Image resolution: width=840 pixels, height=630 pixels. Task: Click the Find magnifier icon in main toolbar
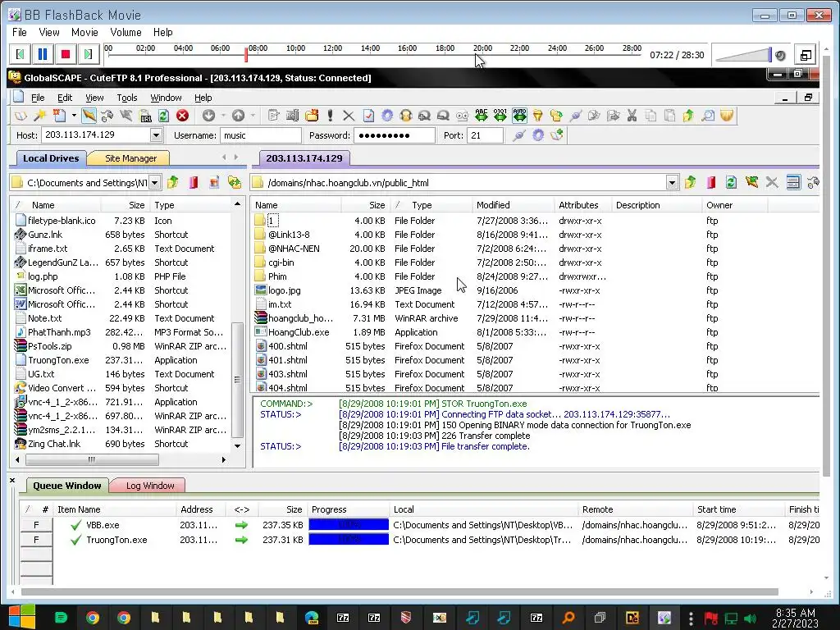pyautogui.click(x=708, y=116)
